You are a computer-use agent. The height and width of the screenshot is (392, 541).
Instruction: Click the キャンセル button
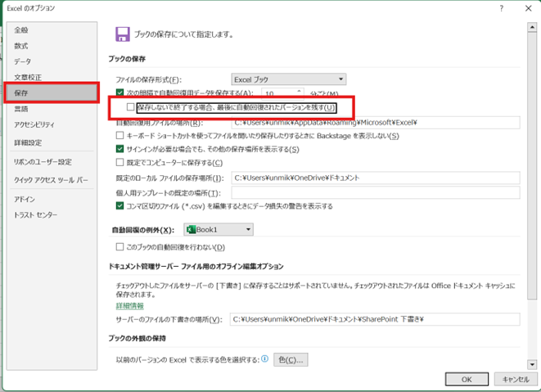click(515, 380)
